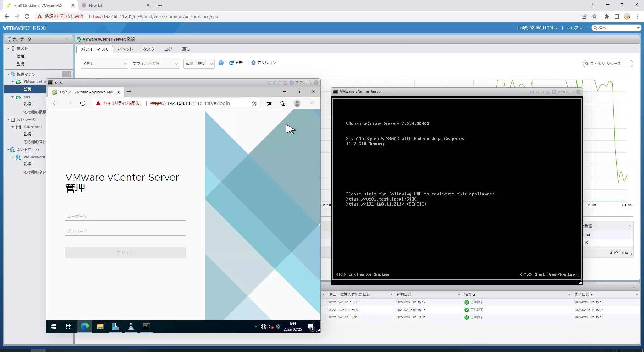This screenshot has height=352, width=644.
Task: Select VM Network in navigator
Action: click(34, 157)
